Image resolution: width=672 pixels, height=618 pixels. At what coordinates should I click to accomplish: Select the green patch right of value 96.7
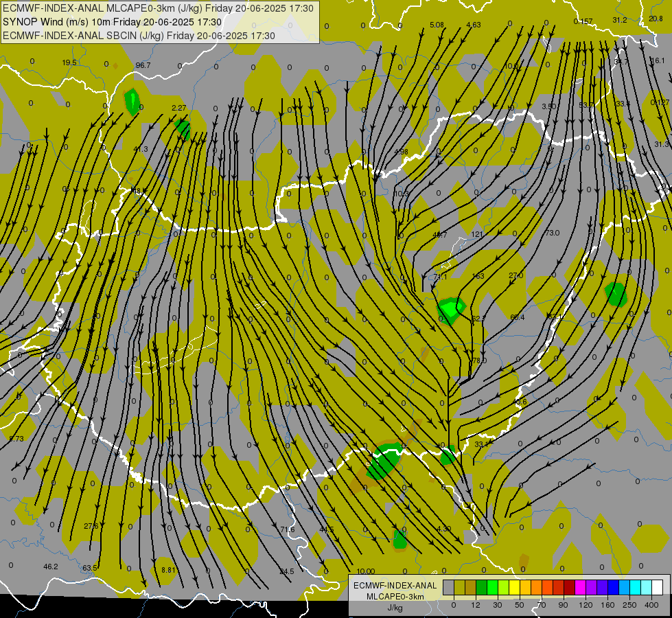tap(132, 101)
